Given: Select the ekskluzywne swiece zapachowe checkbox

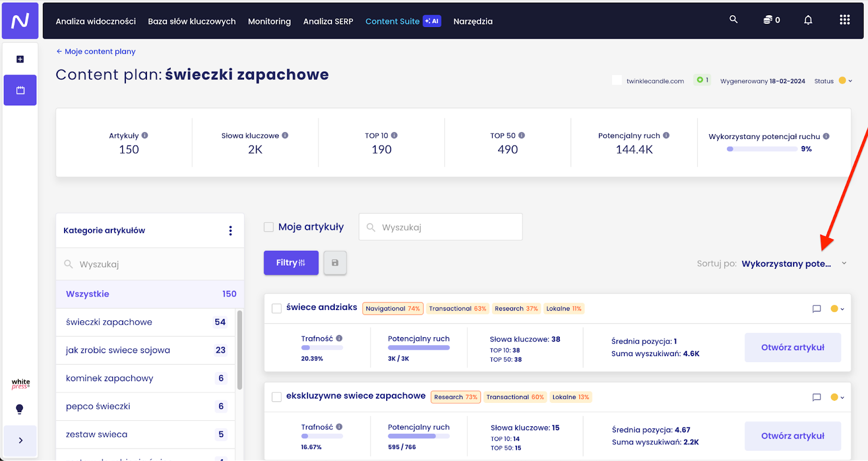Looking at the screenshot, I should pos(277,397).
